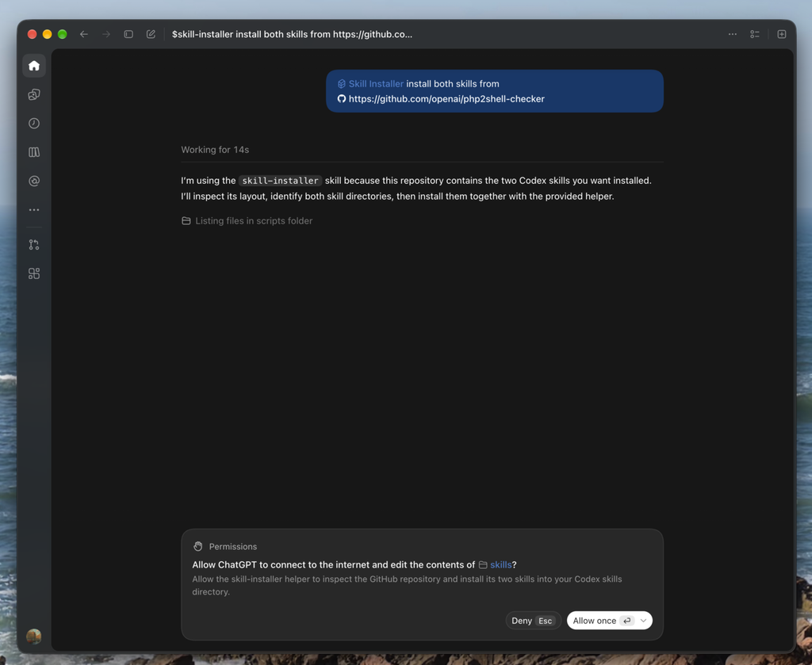
Task: Click the permission description text
Action: 407,585
